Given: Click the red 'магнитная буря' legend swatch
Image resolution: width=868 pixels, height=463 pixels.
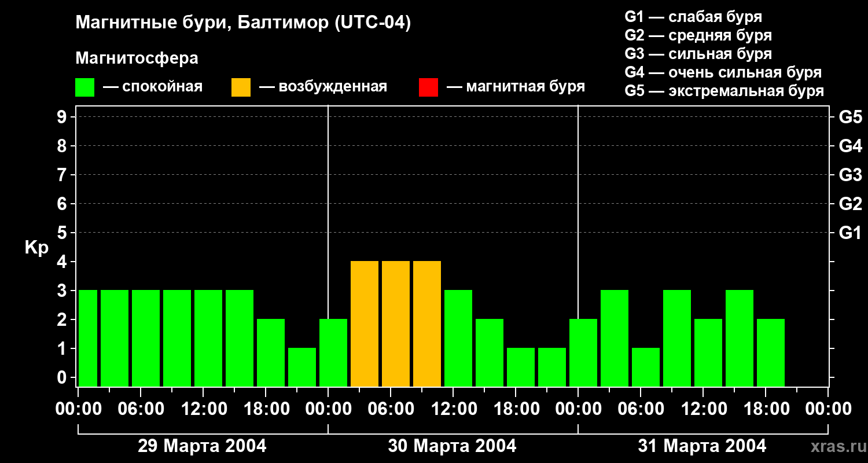Looking at the screenshot, I should pyautogui.click(x=429, y=87).
